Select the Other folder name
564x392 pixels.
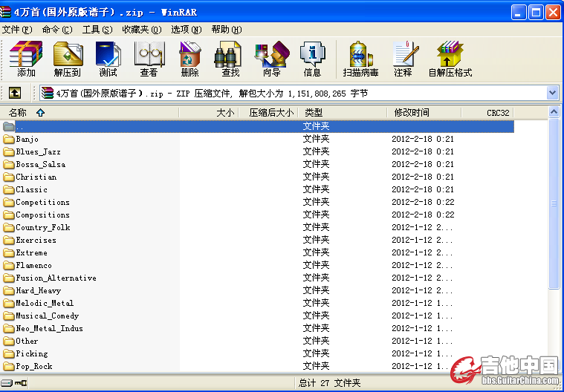pos(27,341)
